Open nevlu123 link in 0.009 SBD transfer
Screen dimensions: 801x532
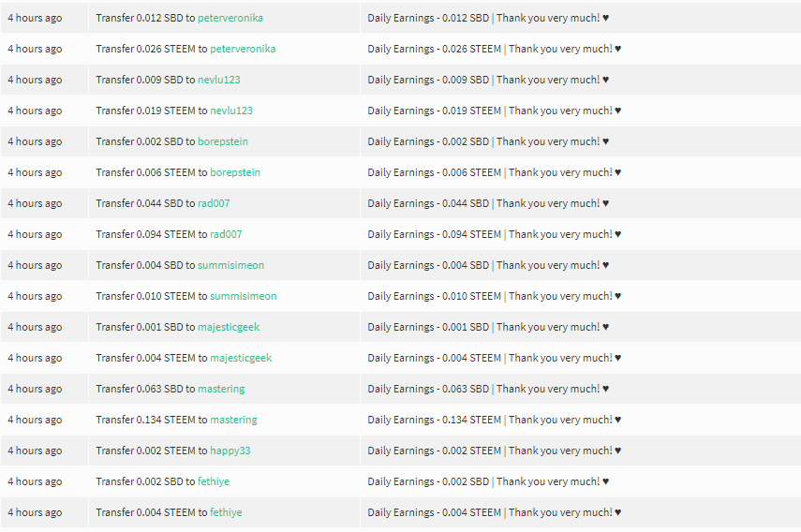click(x=218, y=80)
